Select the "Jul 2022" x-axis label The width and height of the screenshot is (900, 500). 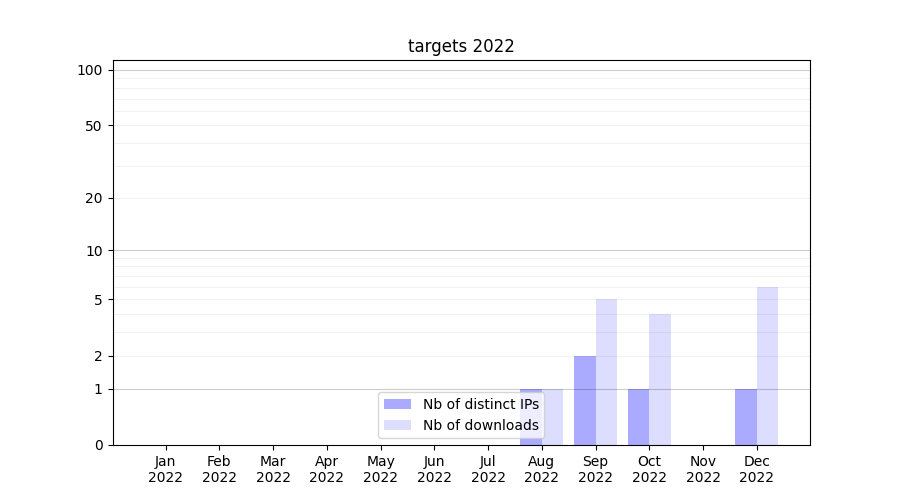pyautogui.click(x=488, y=469)
